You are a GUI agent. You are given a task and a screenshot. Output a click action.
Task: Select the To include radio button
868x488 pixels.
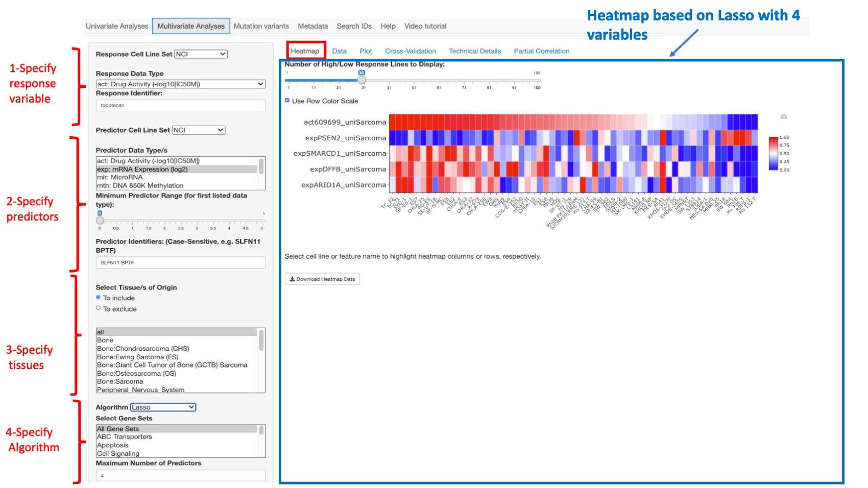coord(98,297)
